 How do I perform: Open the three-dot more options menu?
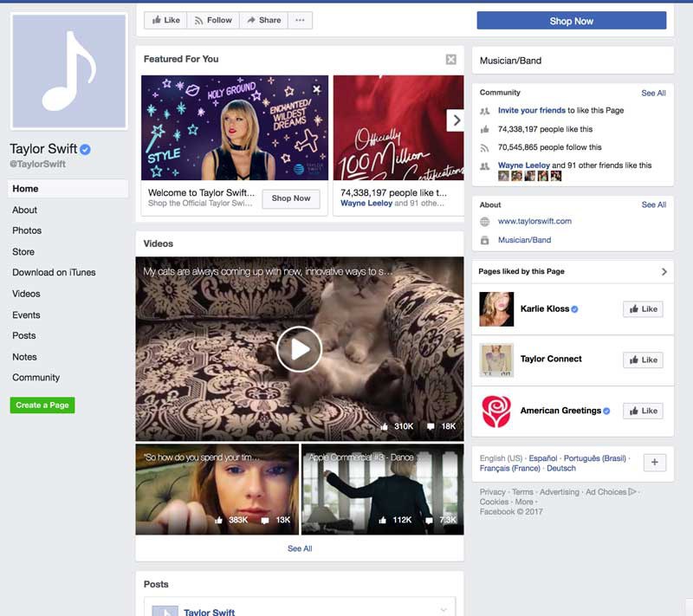tap(300, 20)
